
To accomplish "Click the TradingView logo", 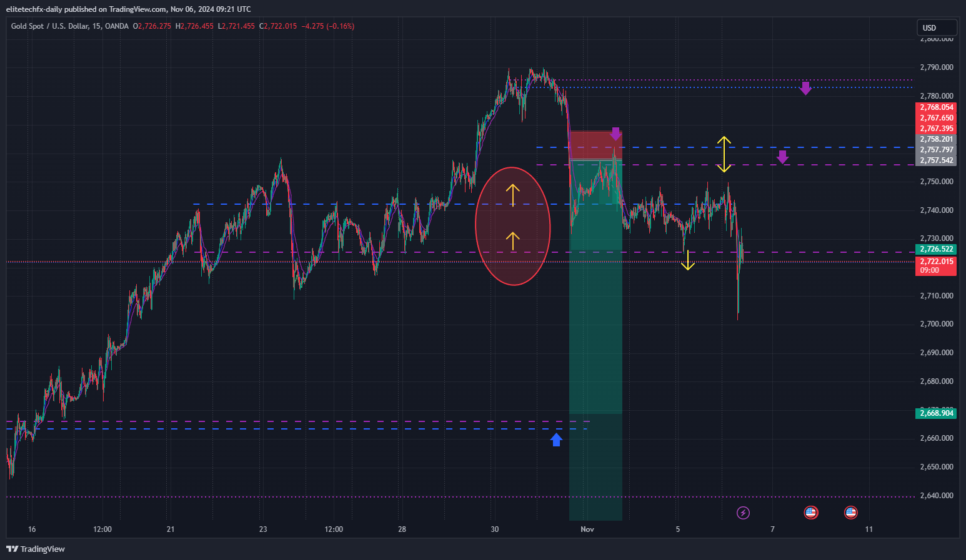I will pyautogui.click(x=36, y=549).
